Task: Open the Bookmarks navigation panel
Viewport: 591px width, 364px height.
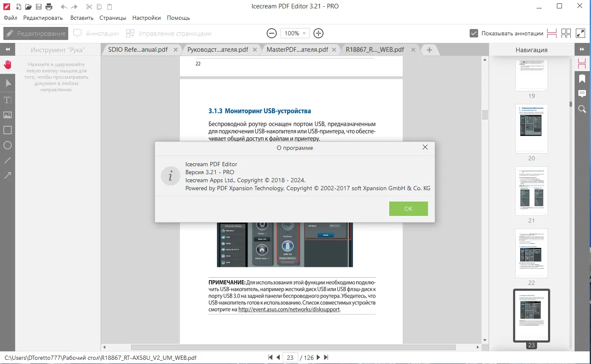Action: click(x=582, y=79)
